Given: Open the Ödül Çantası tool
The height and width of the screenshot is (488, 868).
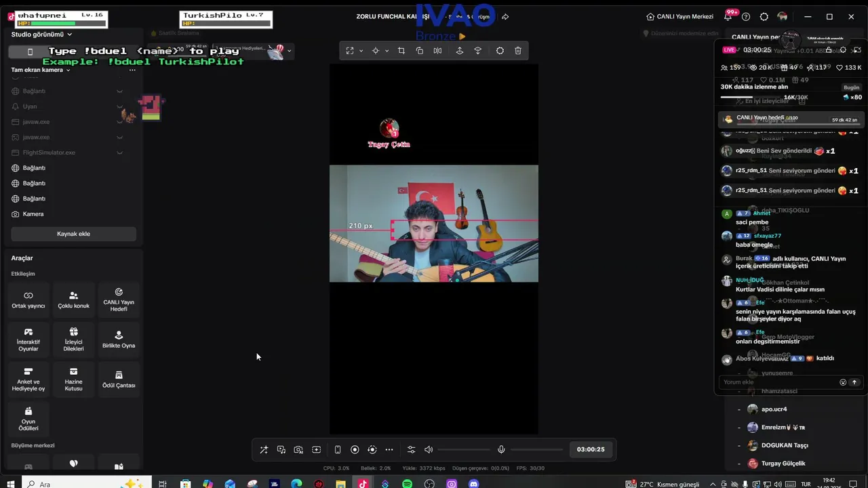Looking at the screenshot, I should click(x=119, y=380).
